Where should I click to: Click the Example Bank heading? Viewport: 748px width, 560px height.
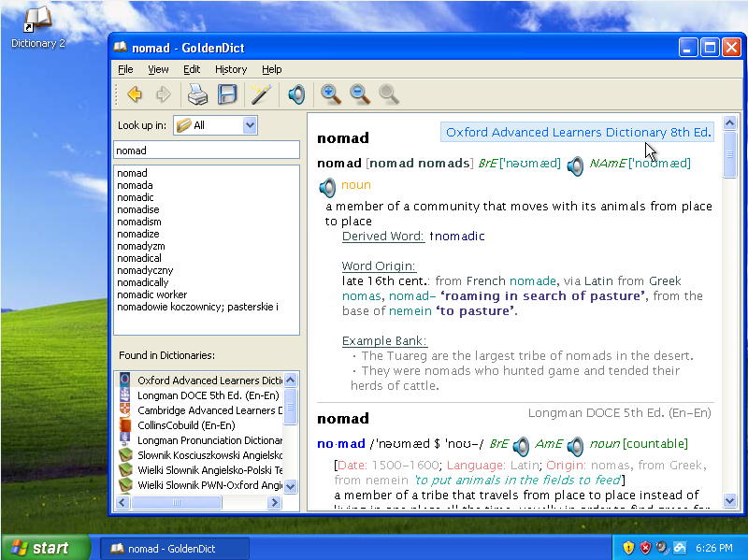[x=384, y=341]
